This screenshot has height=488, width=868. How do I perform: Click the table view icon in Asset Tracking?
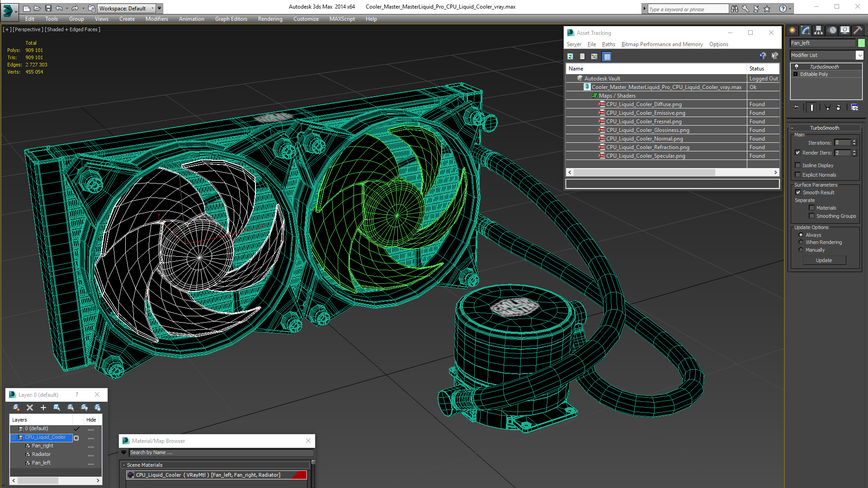pyautogui.click(x=607, y=56)
